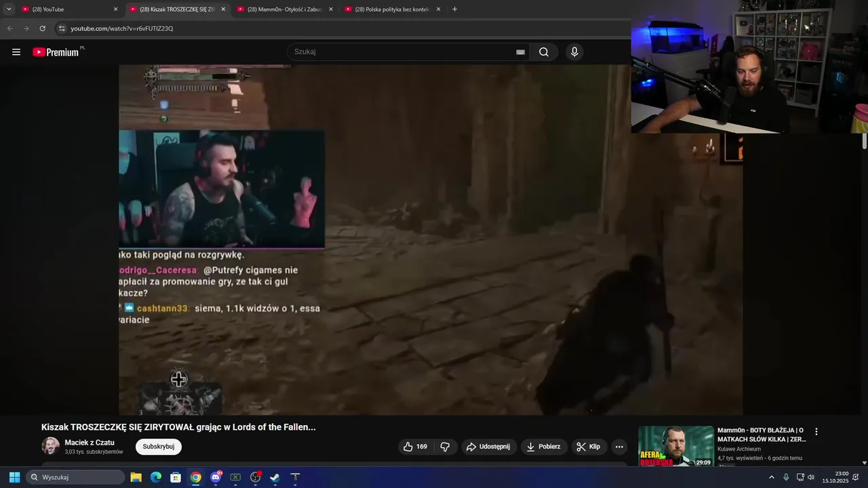This screenshot has width=868, height=488.
Task: Subscribe with Subskrybuj button
Action: [159, 447]
